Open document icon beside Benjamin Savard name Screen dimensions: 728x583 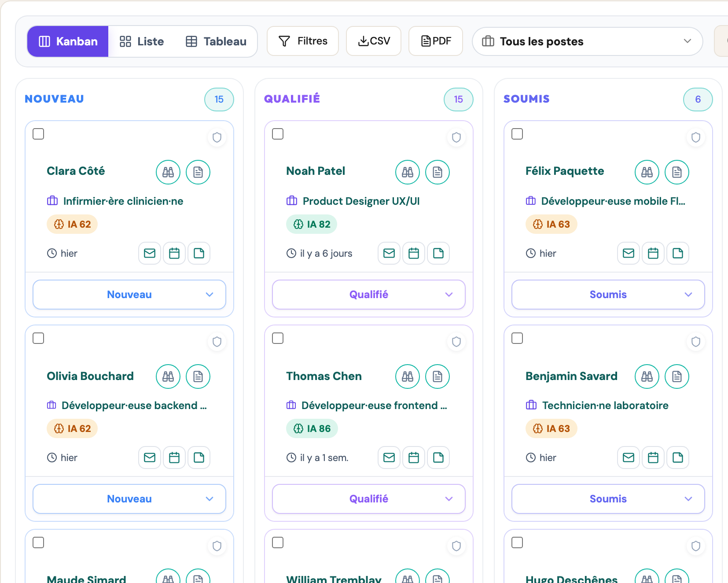click(x=677, y=376)
